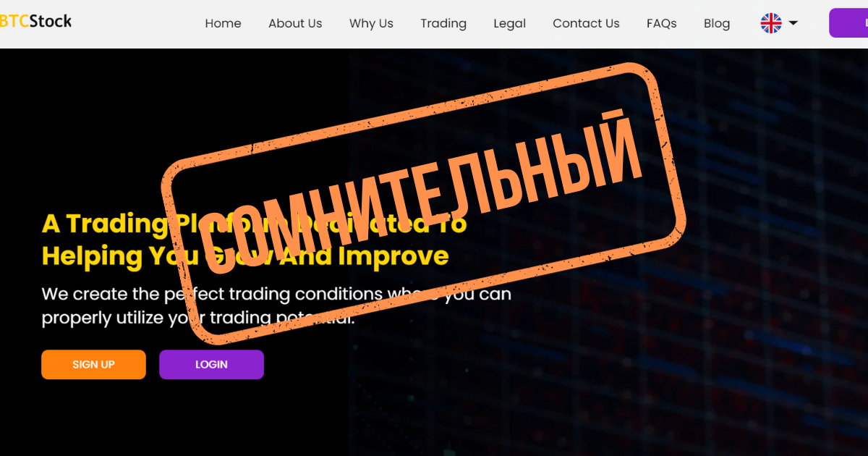868x456 pixels.
Task: Click the orange SIGN UP button
Action: pos(93,365)
